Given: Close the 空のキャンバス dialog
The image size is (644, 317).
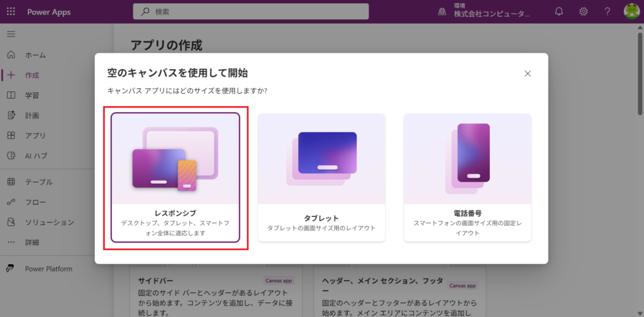Looking at the screenshot, I should pos(528,74).
